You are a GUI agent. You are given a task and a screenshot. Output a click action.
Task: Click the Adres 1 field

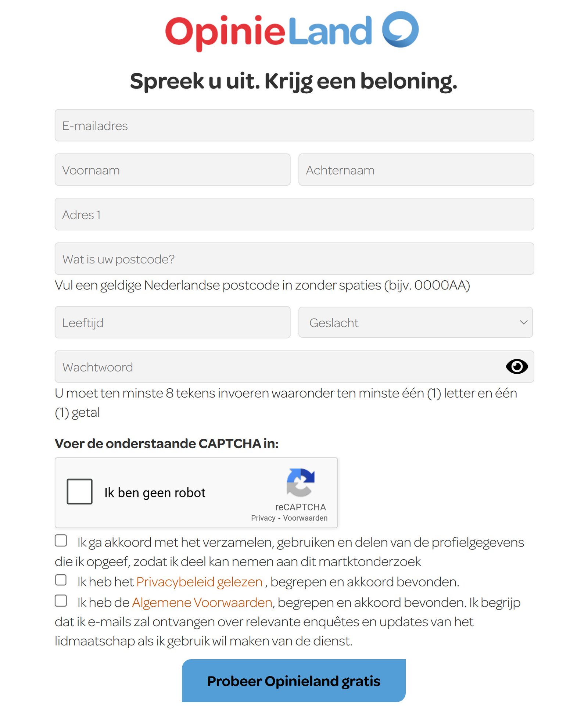(294, 214)
